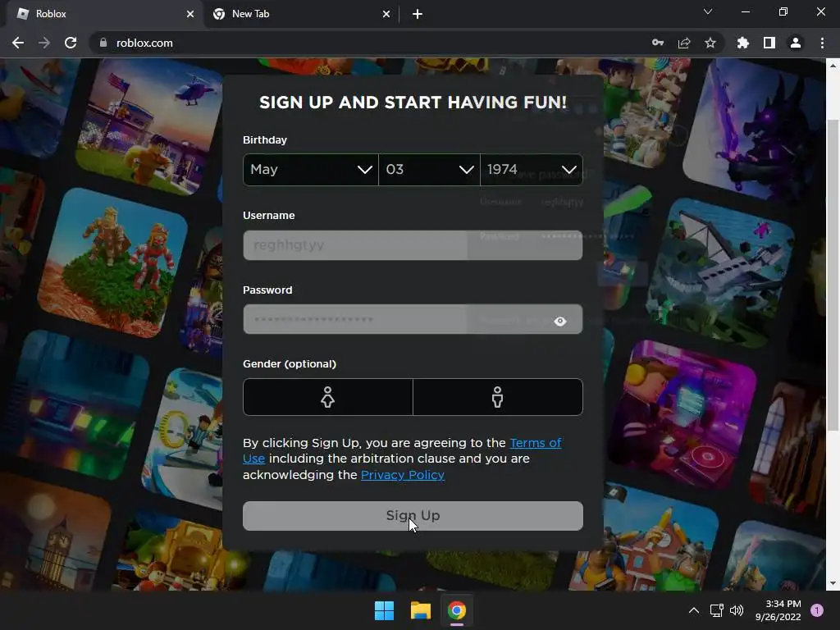Image resolution: width=840 pixels, height=630 pixels.
Task: Open the birthday day dropdown showing 03
Action: [429, 170]
